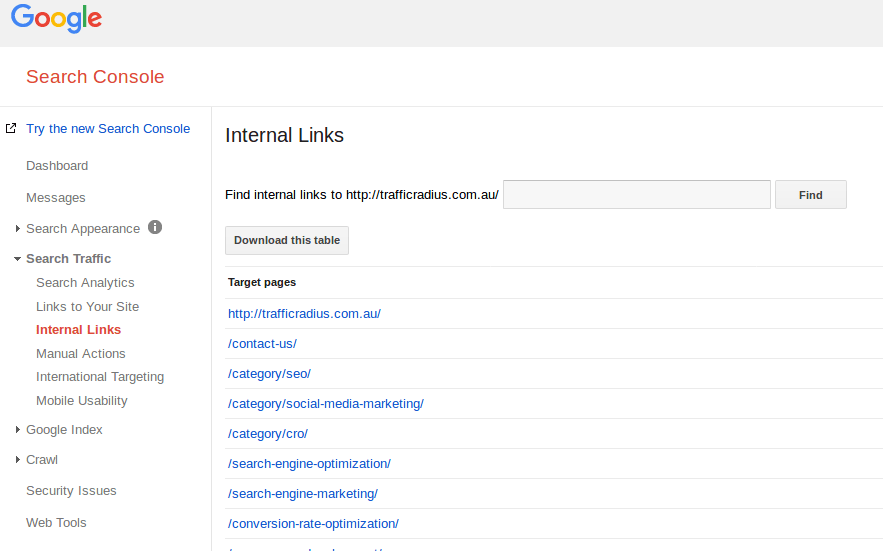Click the info icon next to Search Appearance
This screenshot has width=883, height=551.
[x=155, y=227]
